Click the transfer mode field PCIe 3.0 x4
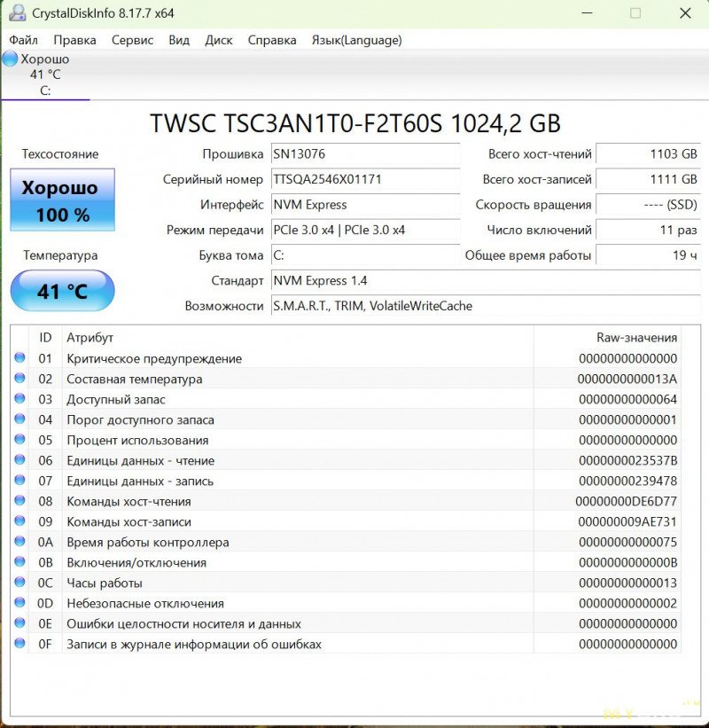This screenshot has height=728, width=709. tap(366, 230)
